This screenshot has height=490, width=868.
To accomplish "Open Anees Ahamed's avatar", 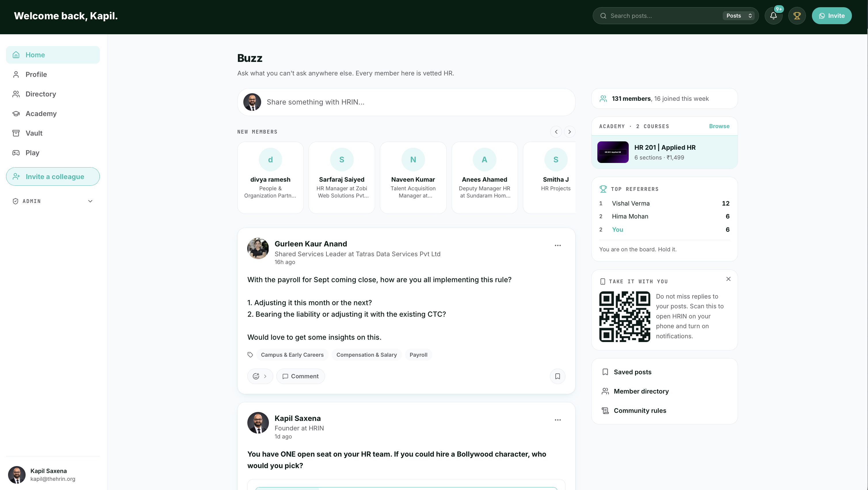I will tap(485, 159).
